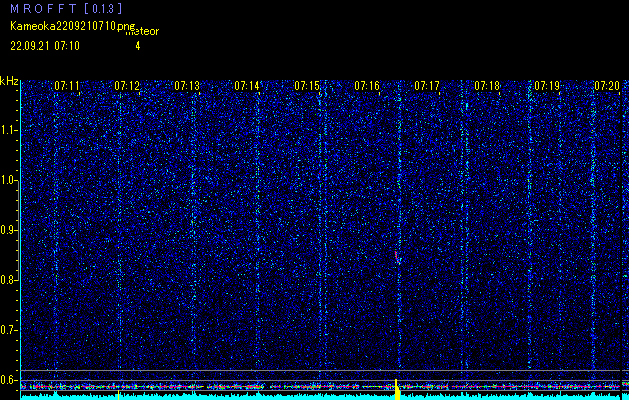Image resolution: width=629 pixels, height=400 pixels.
Task: Select the Kameoka2209210710.png filename label
Action: tap(73, 26)
